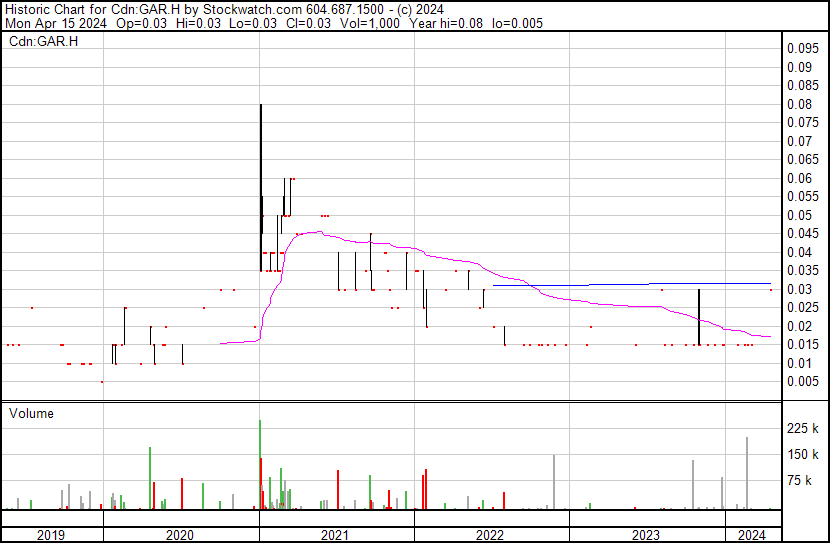Click the tall 0.08 price spike bar starting 2021

261,187
